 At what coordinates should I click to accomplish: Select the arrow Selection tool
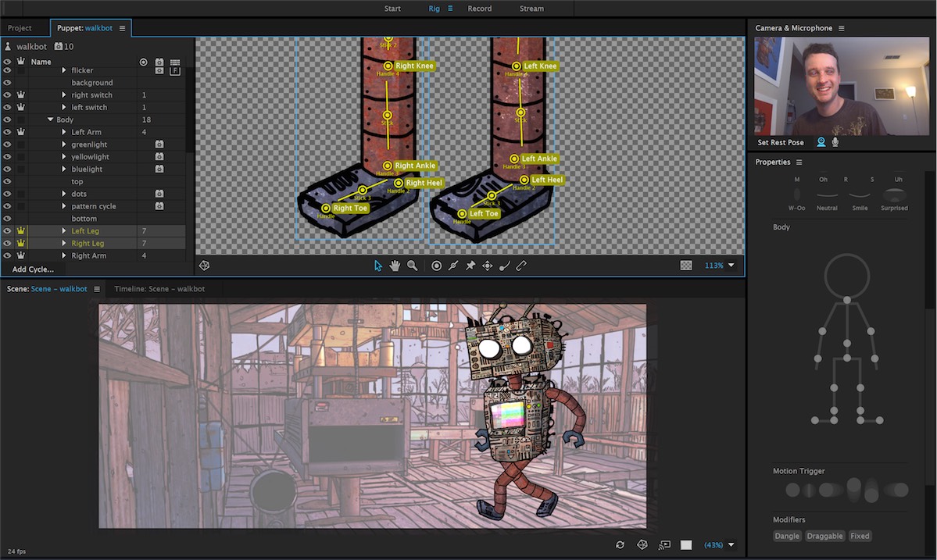(x=378, y=266)
